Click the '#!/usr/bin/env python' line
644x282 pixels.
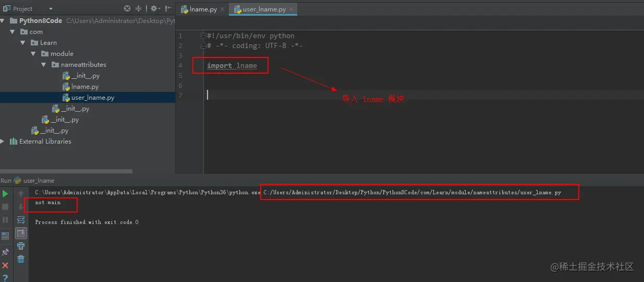point(251,36)
